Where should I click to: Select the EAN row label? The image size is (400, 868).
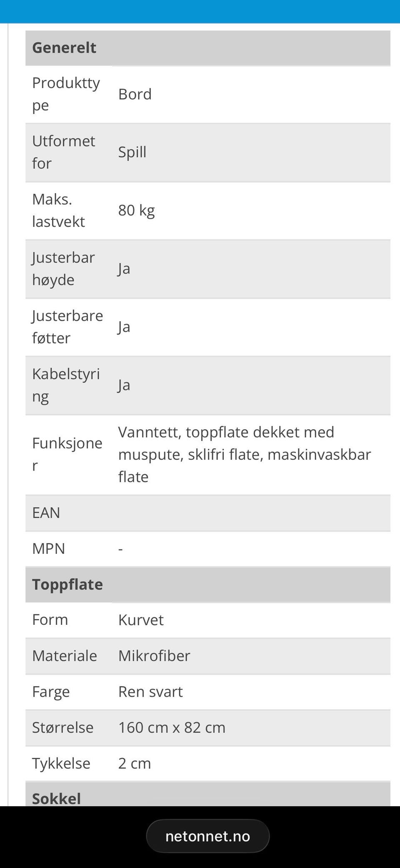(x=46, y=513)
